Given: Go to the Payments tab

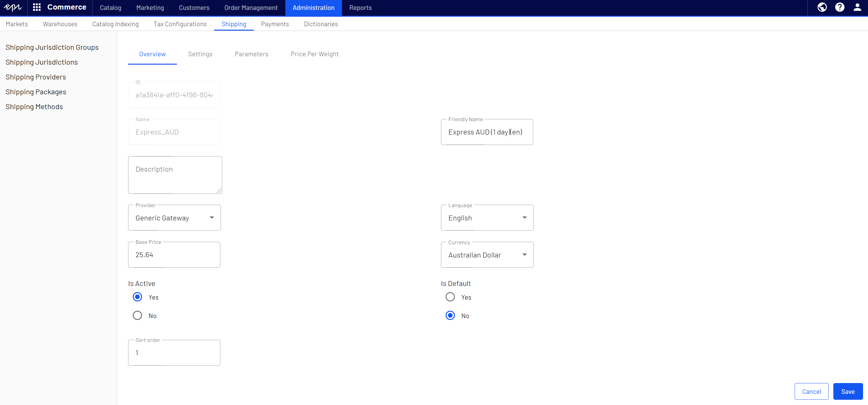Looking at the screenshot, I should [275, 24].
